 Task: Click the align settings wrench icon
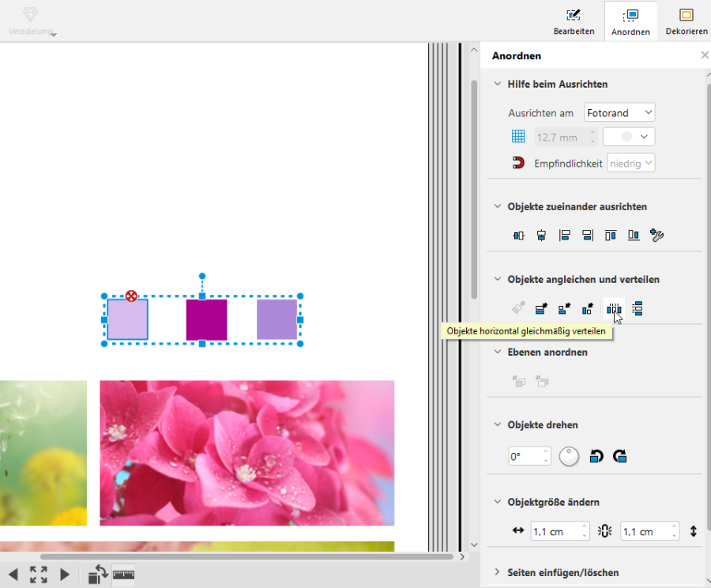[656, 236]
